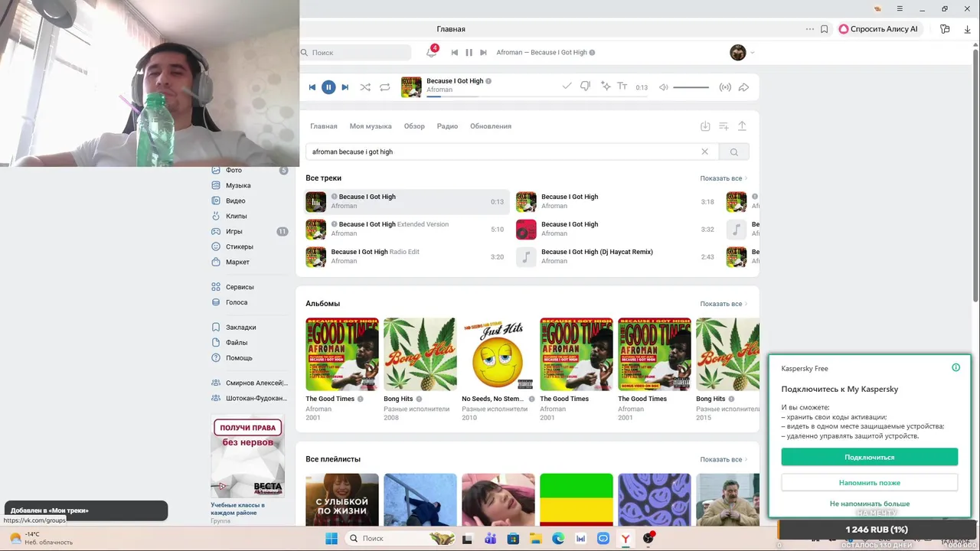The width and height of the screenshot is (980, 551).
Task: Clear the music search query with X
Action: [x=705, y=152]
